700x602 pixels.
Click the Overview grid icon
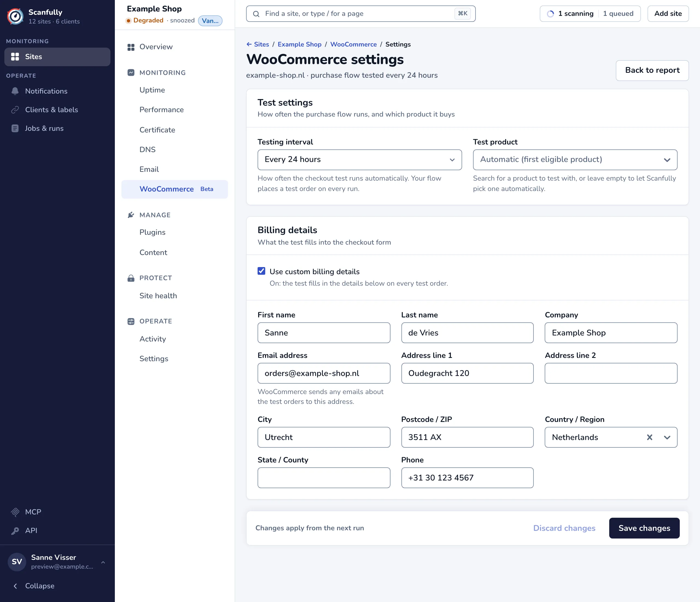[x=131, y=47]
